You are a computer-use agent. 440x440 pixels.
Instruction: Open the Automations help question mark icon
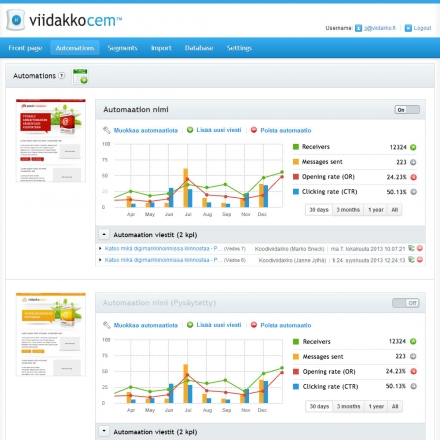(x=62, y=75)
